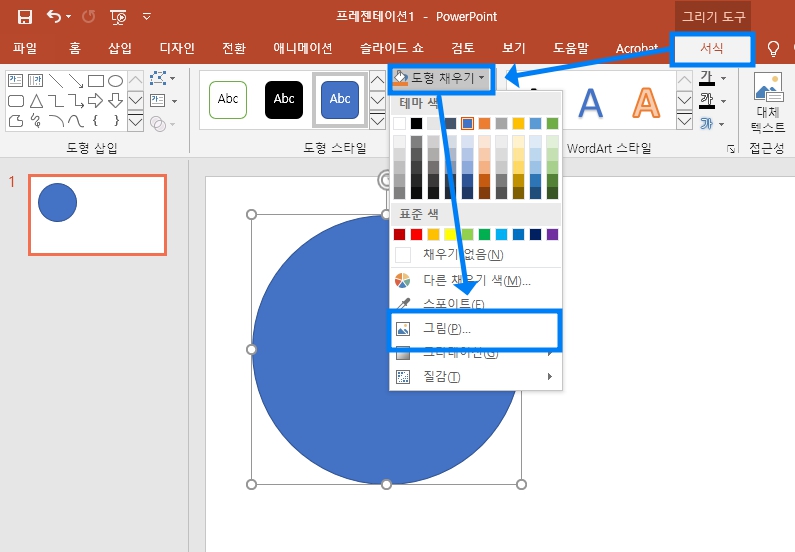Click the Undo arrow icon

tap(54, 17)
